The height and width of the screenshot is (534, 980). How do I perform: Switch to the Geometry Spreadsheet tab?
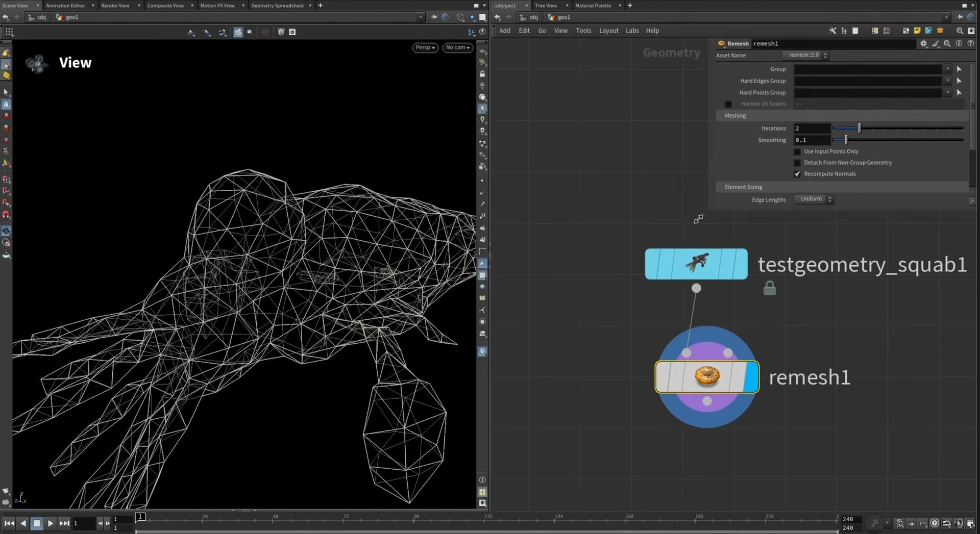pos(277,6)
